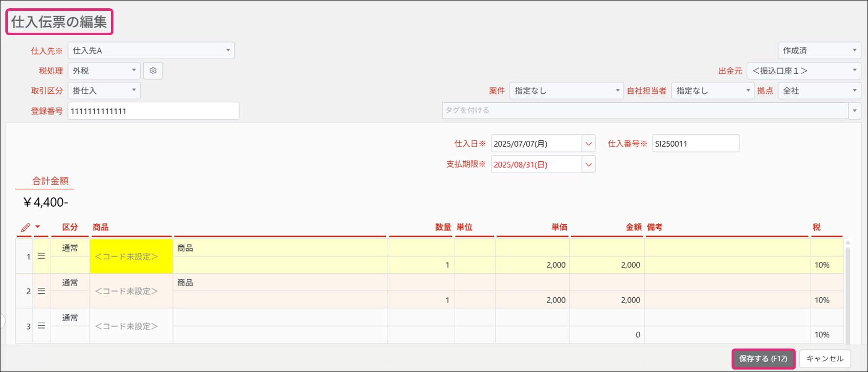Click row 3 drag handle icon
The height and width of the screenshot is (372, 868).
coord(42,326)
